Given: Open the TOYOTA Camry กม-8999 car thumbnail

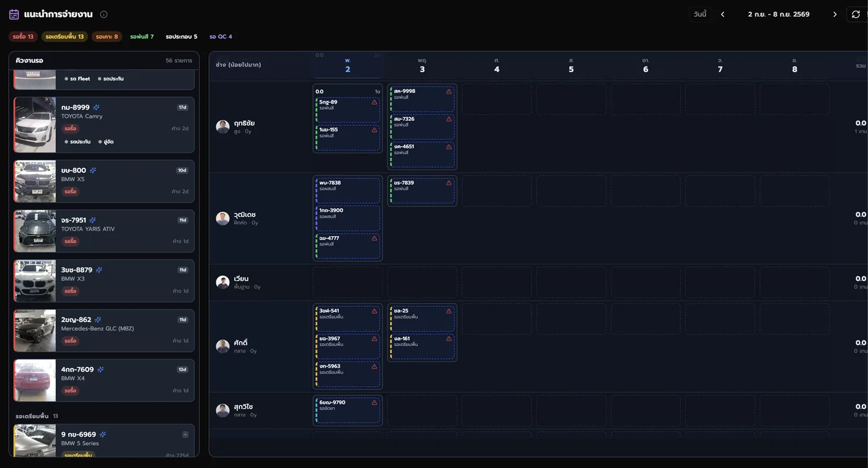Looking at the screenshot, I should click(x=35, y=125).
